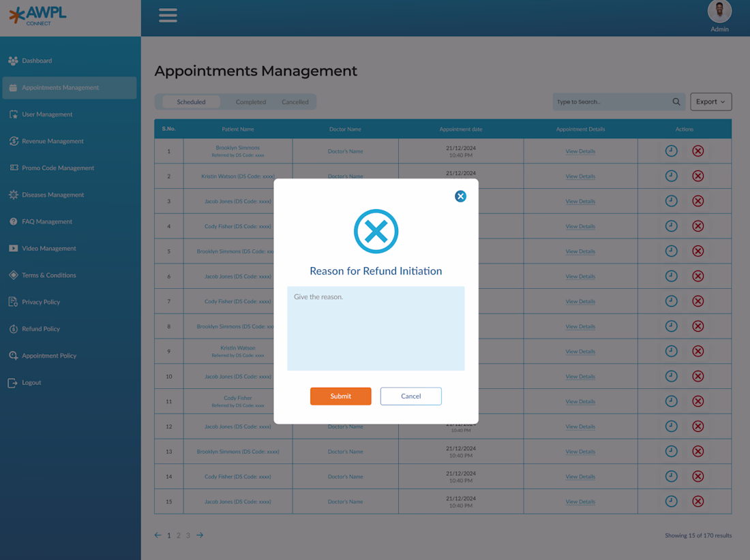Click the magnifier search icon

tap(676, 102)
